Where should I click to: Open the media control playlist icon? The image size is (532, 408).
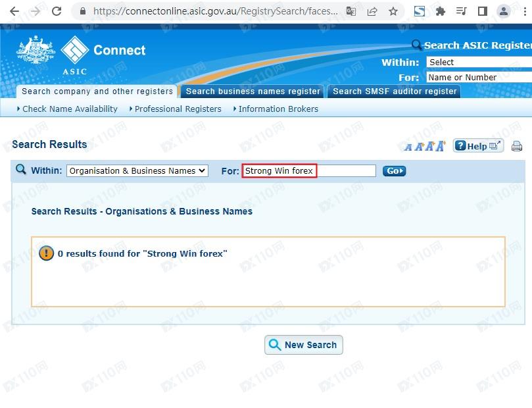point(462,11)
